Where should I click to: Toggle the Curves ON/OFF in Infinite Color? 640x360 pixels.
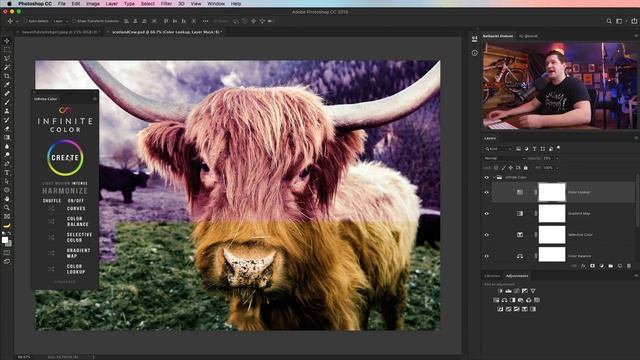click(76, 208)
